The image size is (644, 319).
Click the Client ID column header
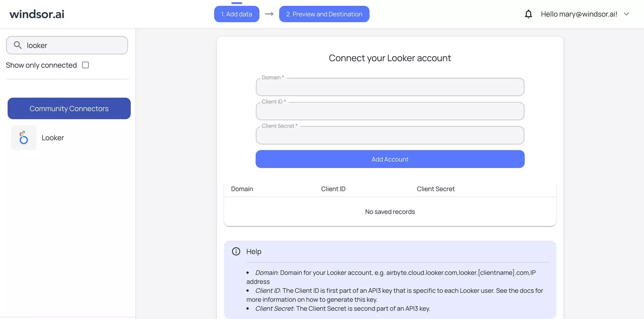(x=333, y=189)
